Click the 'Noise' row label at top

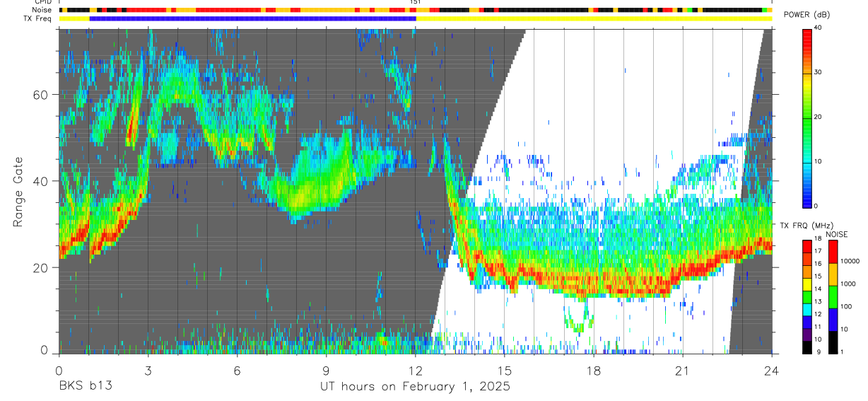click(43, 11)
